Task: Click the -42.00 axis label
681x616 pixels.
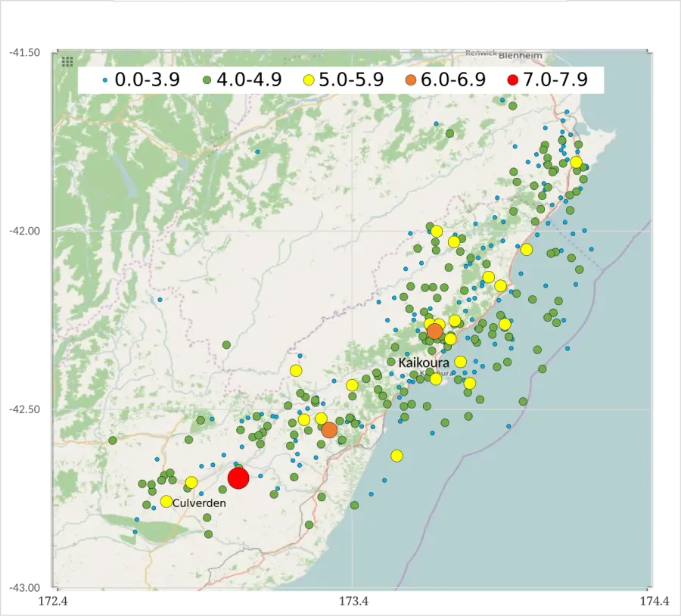Action: pos(25,231)
